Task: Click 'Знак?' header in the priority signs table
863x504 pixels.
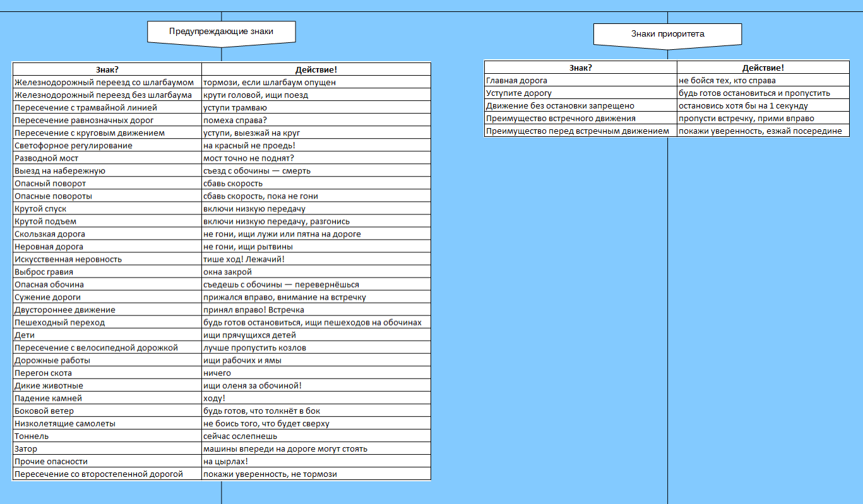Action: click(x=581, y=67)
